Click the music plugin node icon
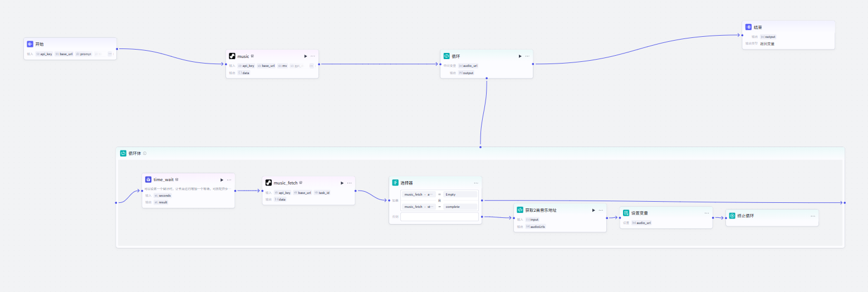Image resolution: width=868 pixels, height=292 pixels. (232, 56)
